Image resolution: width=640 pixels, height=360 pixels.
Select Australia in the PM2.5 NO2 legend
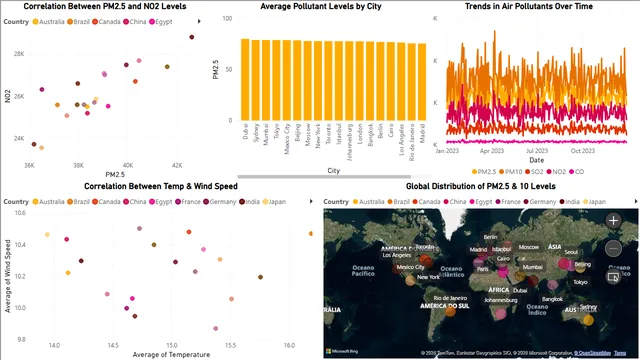(49, 22)
